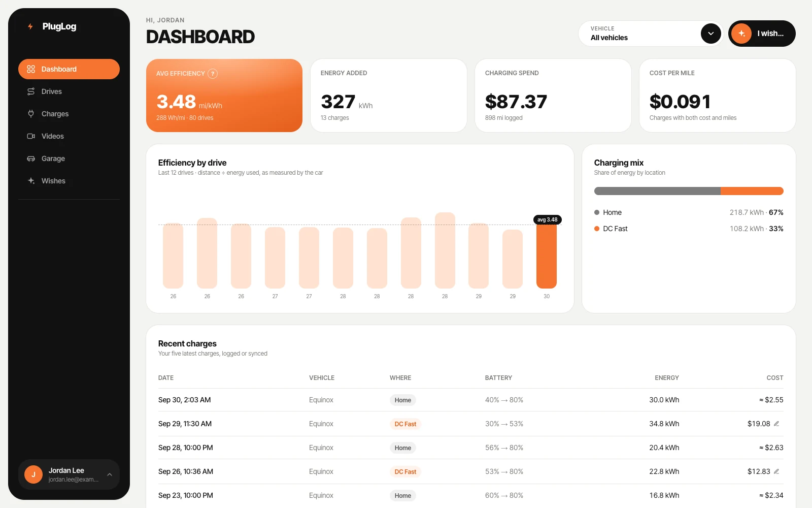The width and height of the screenshot is (812, 508).
Task: Select Wishes in the sidebar
Action: pyautogui.click(x=69, y=181)
